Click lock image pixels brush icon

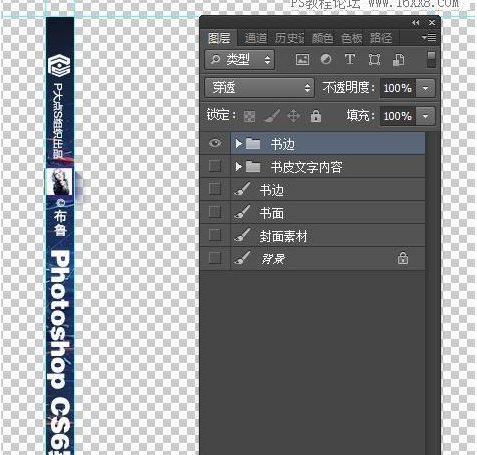pyautogui.click(x=272, y=116)
